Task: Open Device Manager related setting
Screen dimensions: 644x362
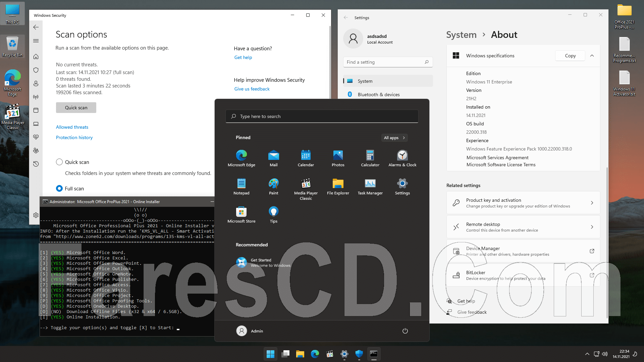Action: (523, 251)
